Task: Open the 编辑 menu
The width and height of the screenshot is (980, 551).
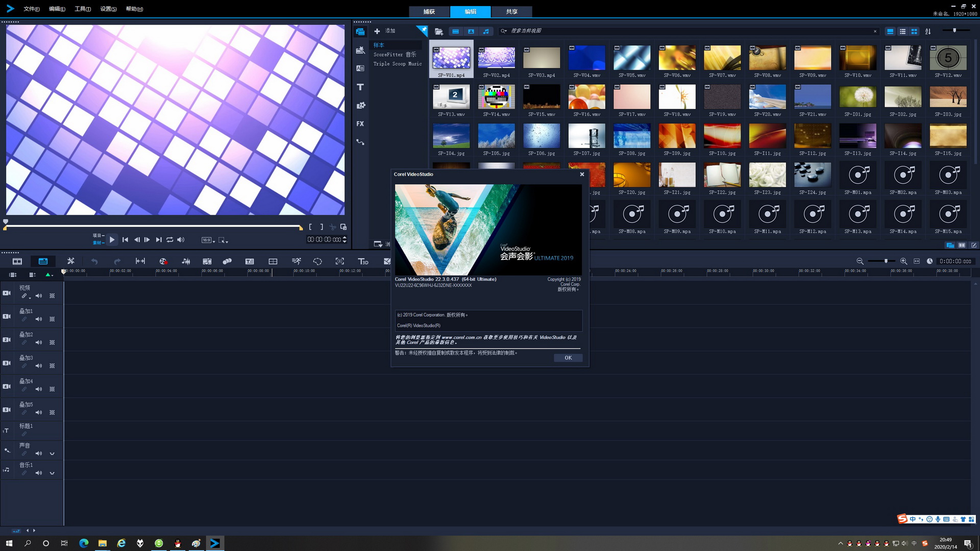Action: coord(57,9)
